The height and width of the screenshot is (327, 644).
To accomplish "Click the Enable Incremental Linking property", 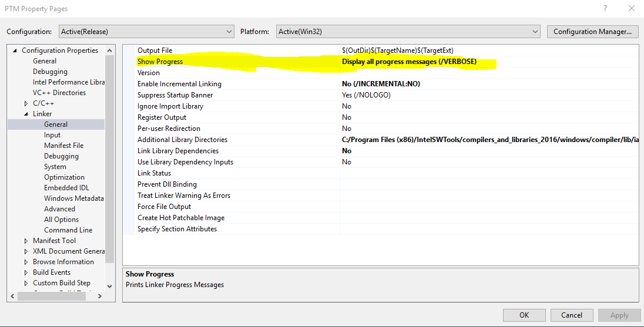I will [x=179, y=84].
